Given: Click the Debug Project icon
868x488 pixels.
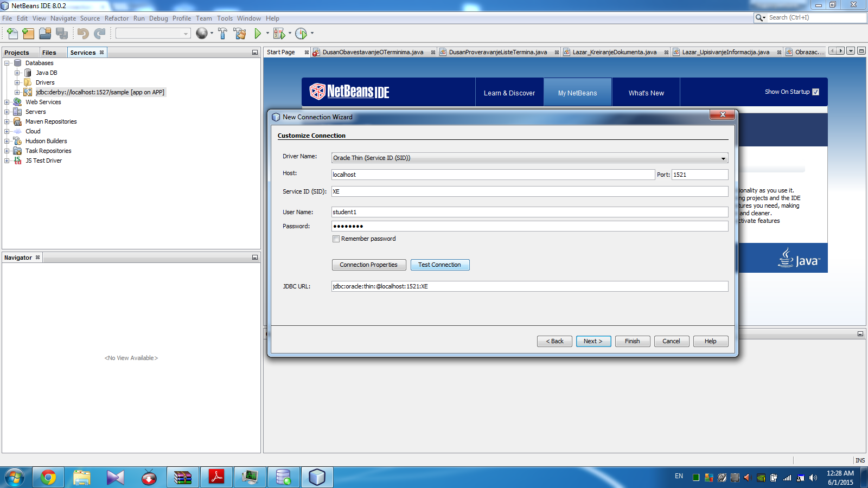Looking at the screenshot, I should 279,34.
